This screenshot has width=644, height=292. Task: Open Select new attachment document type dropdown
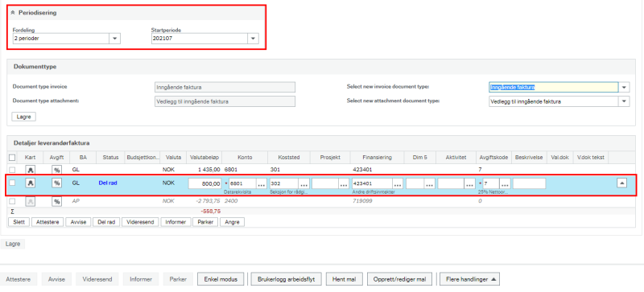point(625,101)
